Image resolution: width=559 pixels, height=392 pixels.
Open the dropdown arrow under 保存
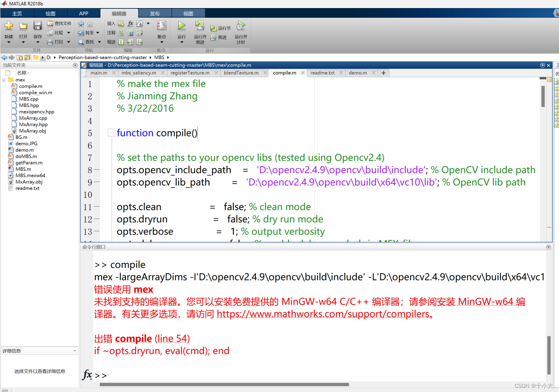37,42
